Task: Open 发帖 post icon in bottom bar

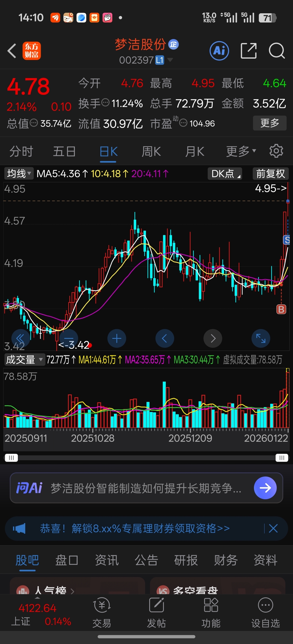Action: [157, 613]
